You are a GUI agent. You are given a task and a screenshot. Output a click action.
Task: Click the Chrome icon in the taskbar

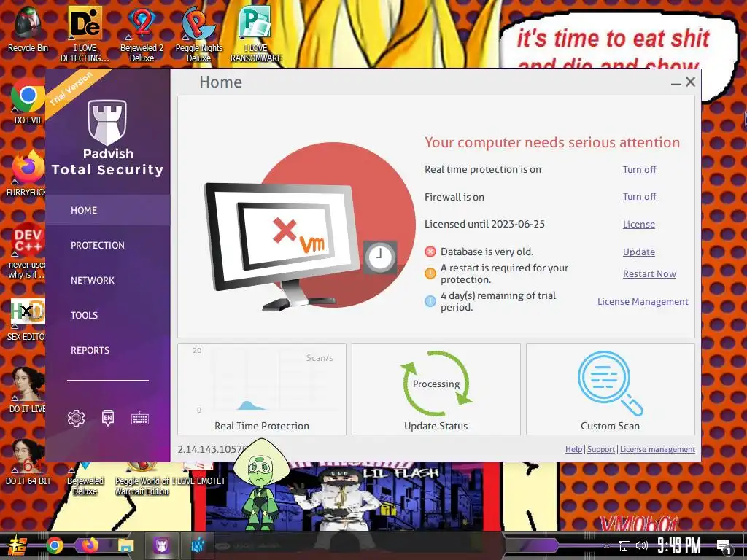(x=55, y=545)
